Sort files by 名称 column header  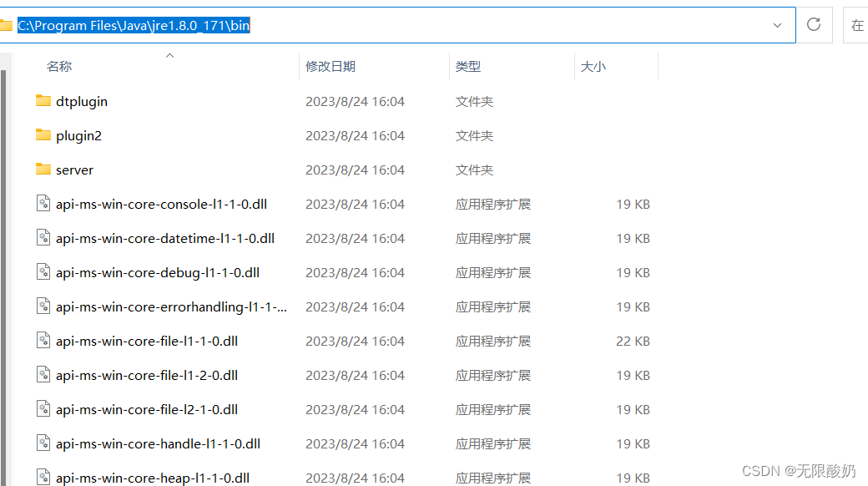pyautogui.click(x=59, y=66)
